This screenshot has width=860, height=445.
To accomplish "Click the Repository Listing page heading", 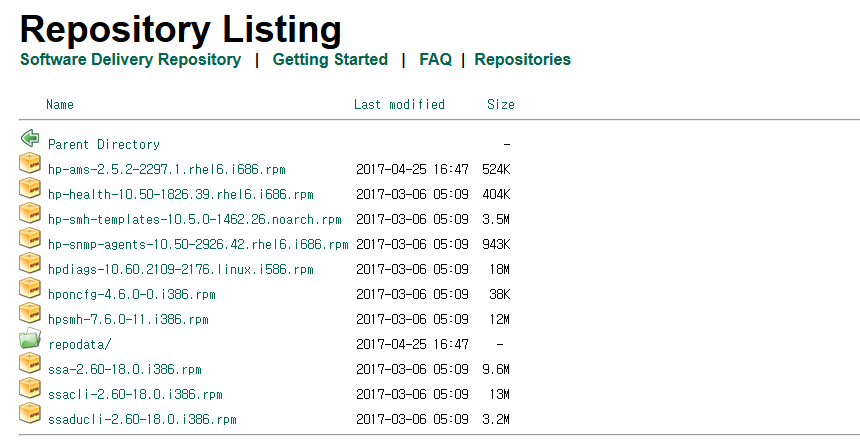I will (x=181, y=29).
